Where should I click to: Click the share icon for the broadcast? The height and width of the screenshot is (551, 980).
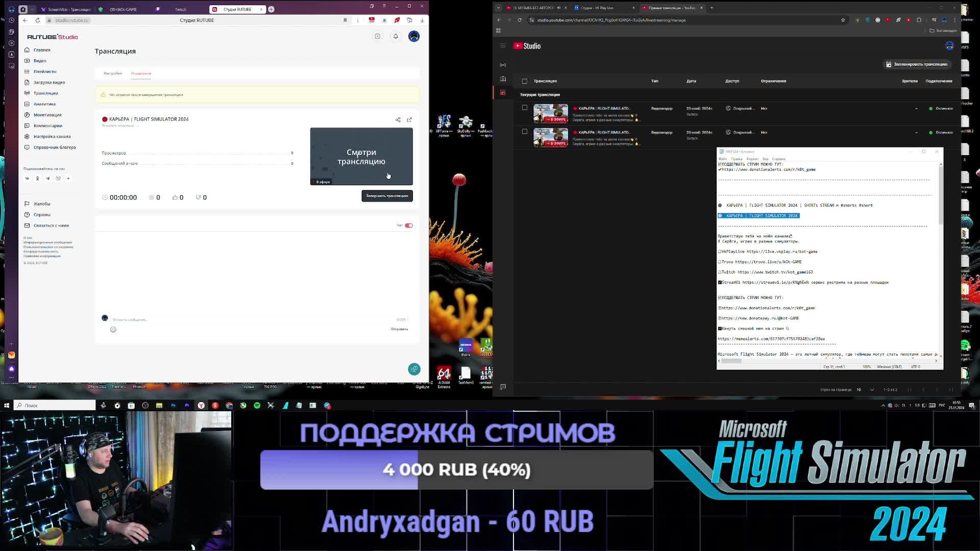[x=398, y=120]
